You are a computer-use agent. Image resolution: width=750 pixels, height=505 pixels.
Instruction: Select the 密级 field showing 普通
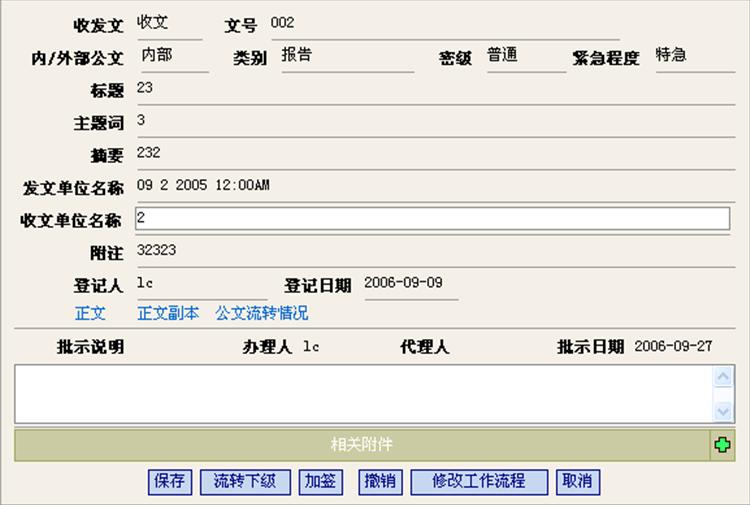pos(524,57)
